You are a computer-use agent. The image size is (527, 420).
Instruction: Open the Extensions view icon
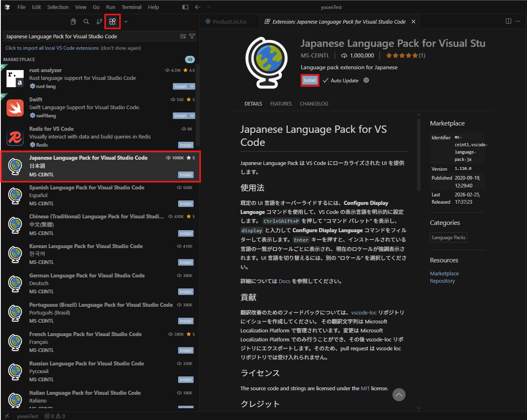[112, 22]
